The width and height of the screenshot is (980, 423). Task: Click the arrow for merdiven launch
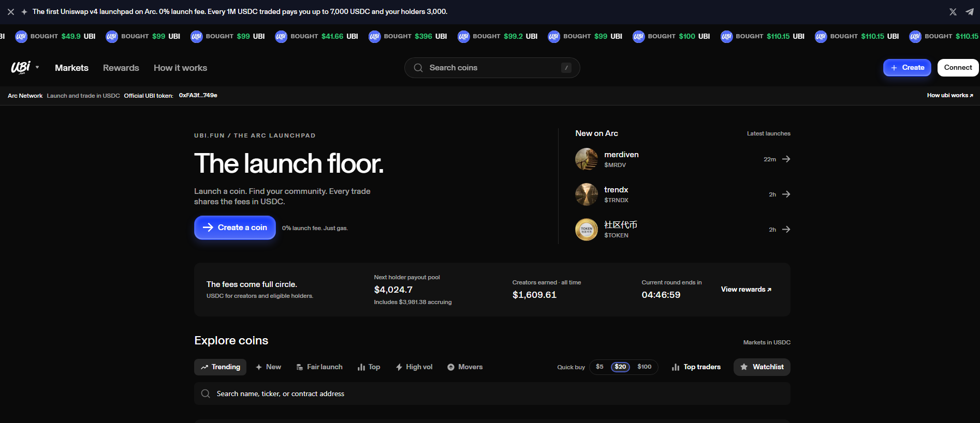click(x=786, y=159)
